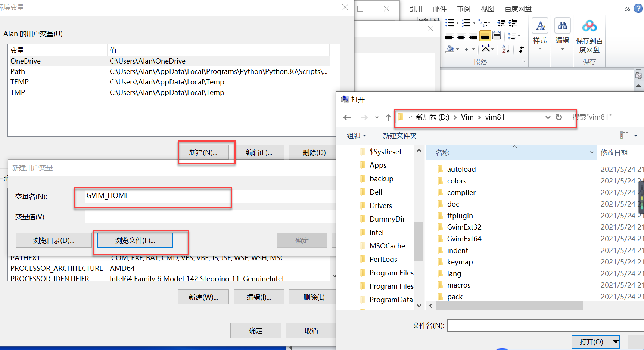Screen dimensions: 644x350
Task: Go back in the 打开 file dialog
Action: tap(347, 118)
